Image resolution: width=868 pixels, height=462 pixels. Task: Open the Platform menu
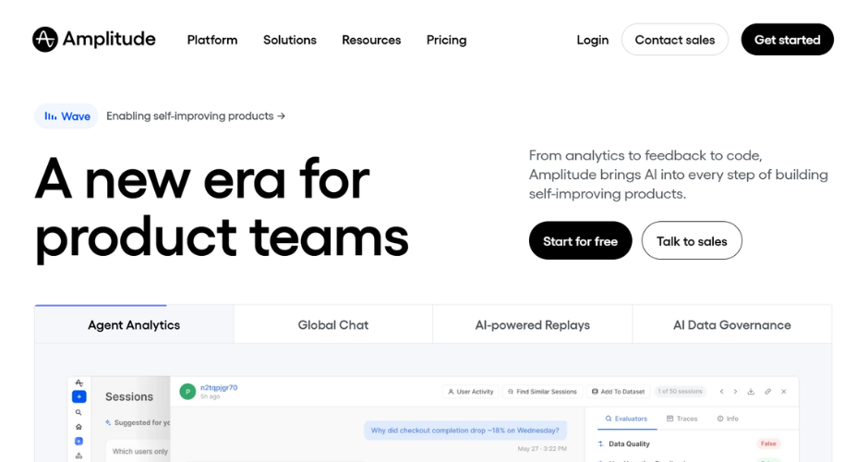[x=212, y=40]
